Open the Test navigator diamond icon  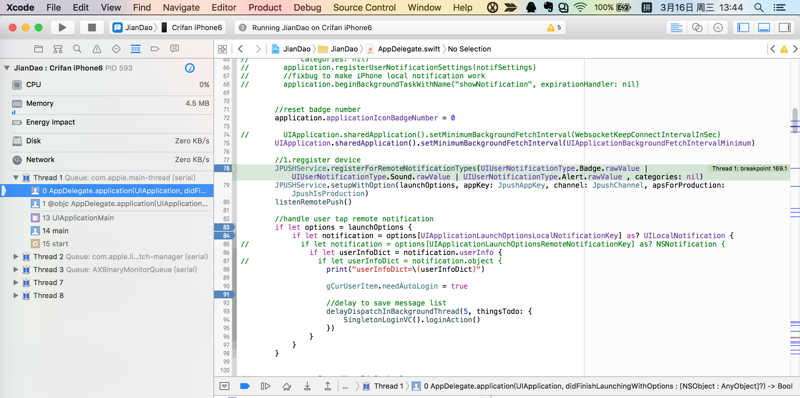pos(116,49)
